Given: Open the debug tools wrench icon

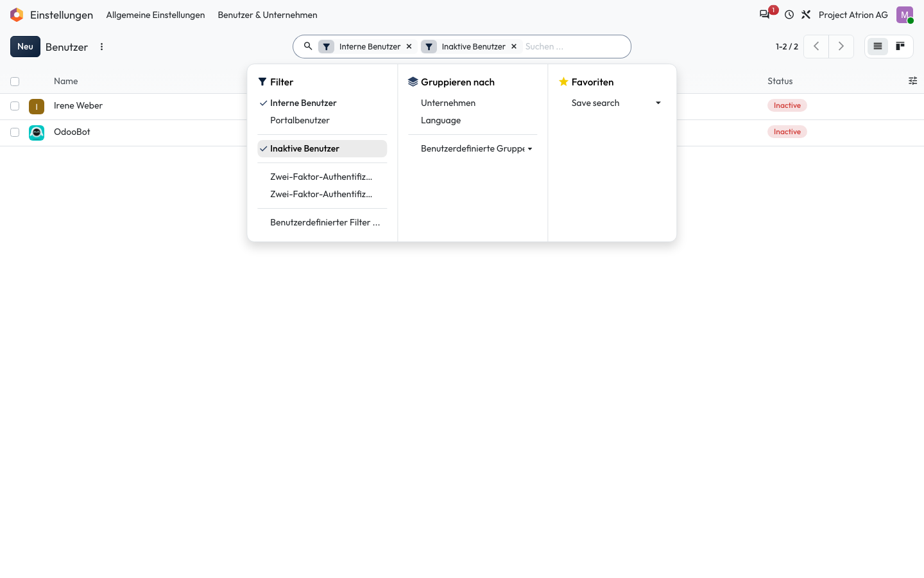Looking at the screenshot, I should click(806, 14).
